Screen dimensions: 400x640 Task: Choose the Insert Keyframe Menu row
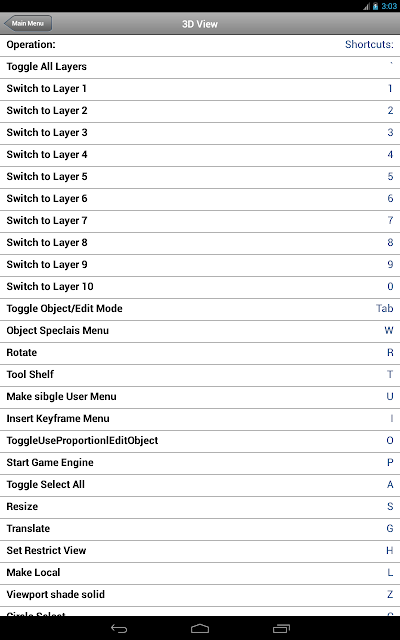(200, 419)
